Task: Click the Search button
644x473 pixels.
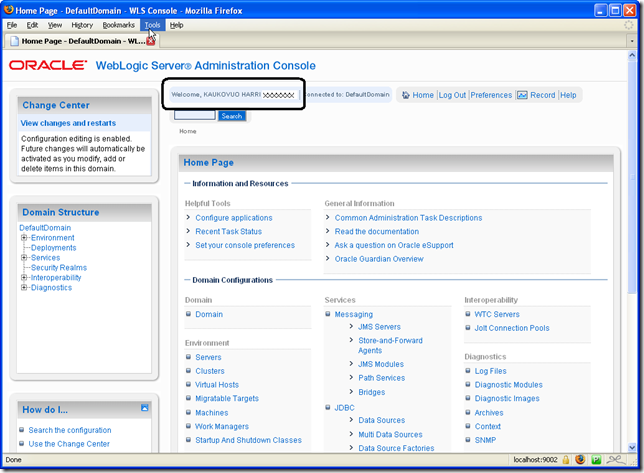Action: pyautogui.click(x=232, y=116)
